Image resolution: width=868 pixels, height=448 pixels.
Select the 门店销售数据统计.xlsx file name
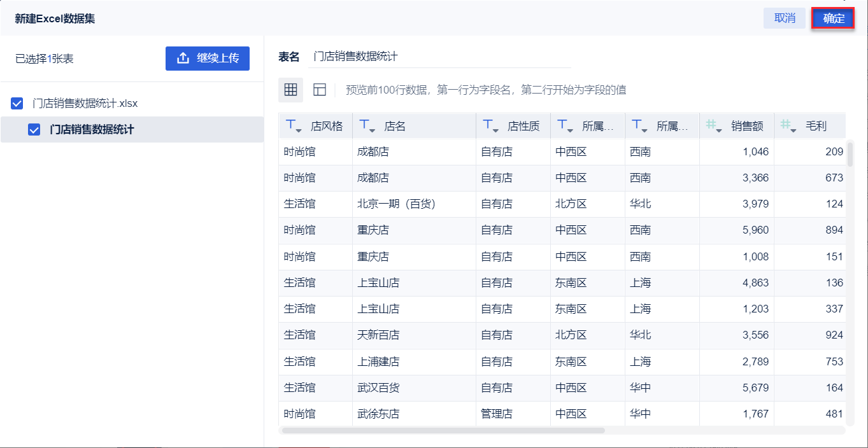click(x=85, y=104)
